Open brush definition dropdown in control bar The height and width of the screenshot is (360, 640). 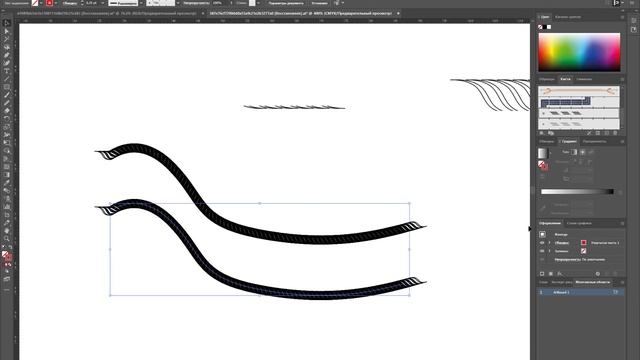(178, 3)
